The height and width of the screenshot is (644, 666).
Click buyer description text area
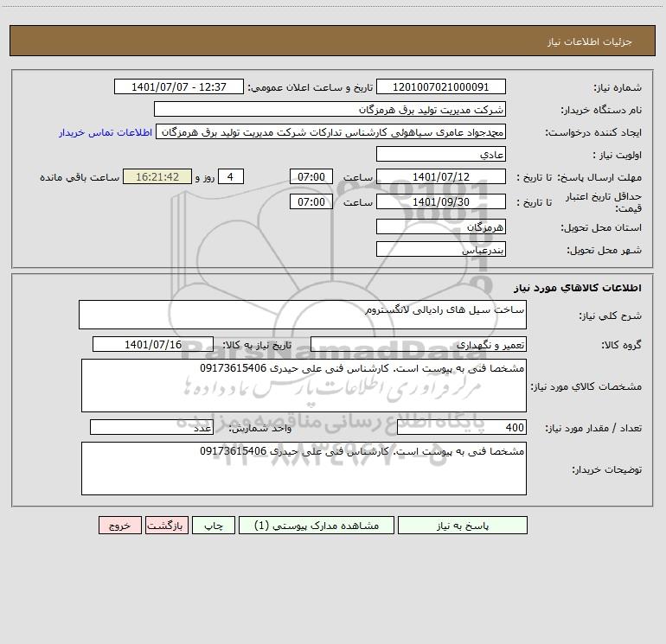[x=304, y=469]
